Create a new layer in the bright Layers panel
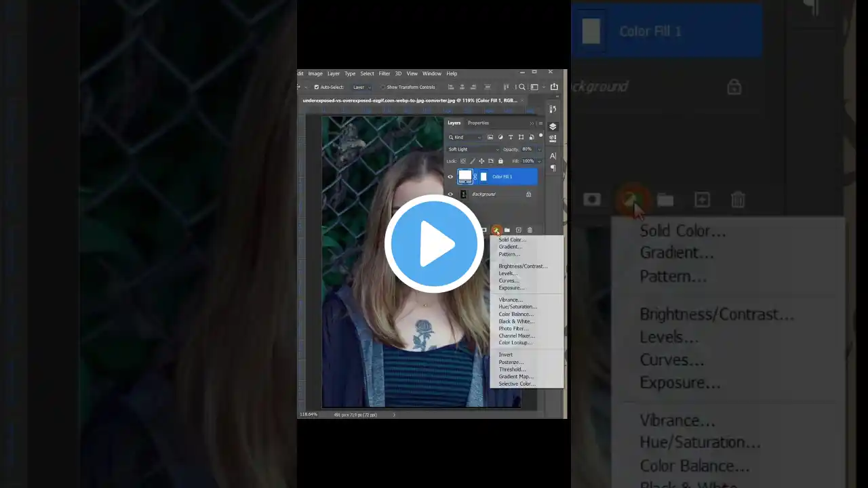 click(518, 230)
